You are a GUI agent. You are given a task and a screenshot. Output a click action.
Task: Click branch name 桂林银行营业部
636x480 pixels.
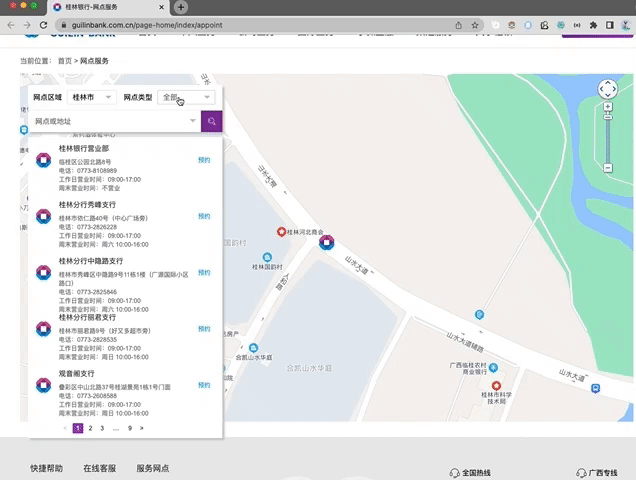(84, 149)
